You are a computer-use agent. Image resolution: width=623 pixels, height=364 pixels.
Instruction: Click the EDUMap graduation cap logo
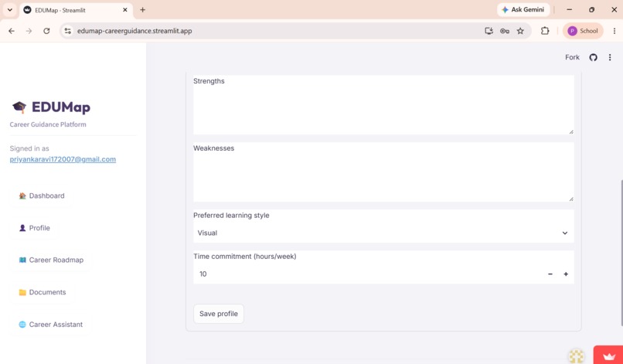click(19, 107)
